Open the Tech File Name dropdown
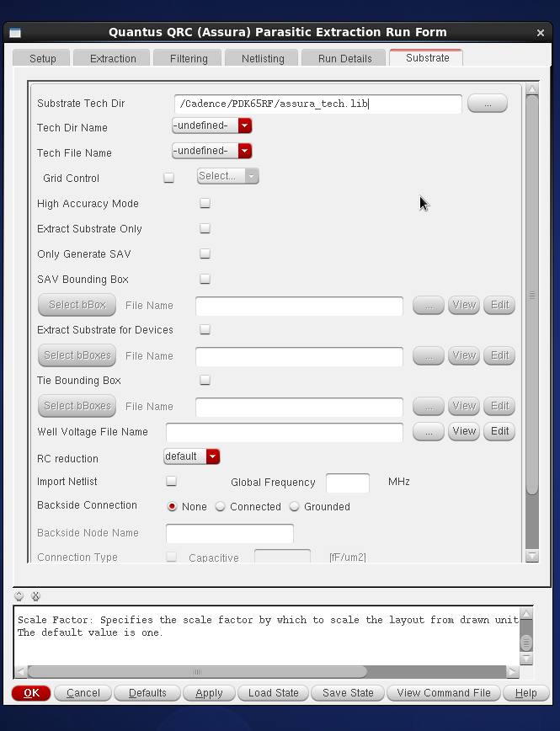560x731 pixels. pyautogui.click(x=212, y=151)
